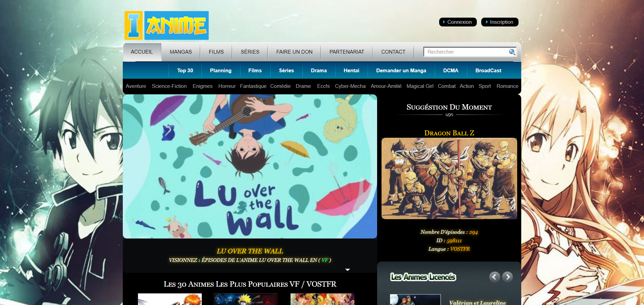
Task: Click the Les Animes Licenciés heading
Action: 423,277
